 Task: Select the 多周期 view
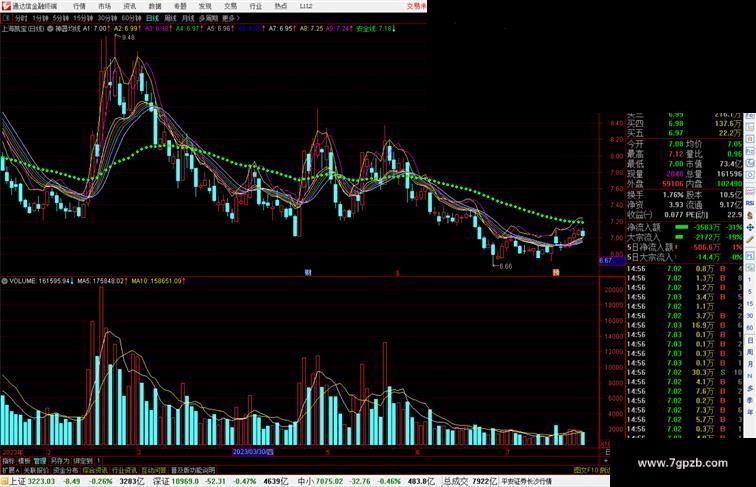[208, 18]
